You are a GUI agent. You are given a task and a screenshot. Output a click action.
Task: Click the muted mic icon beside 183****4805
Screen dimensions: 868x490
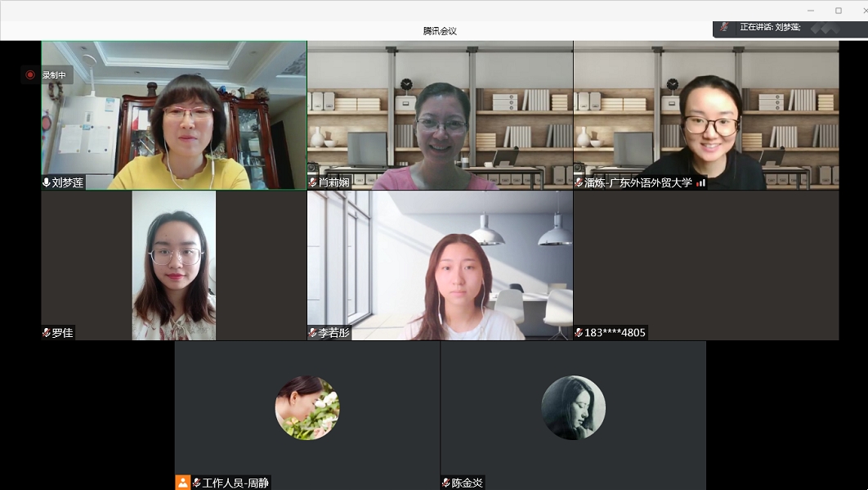point(579,333)
